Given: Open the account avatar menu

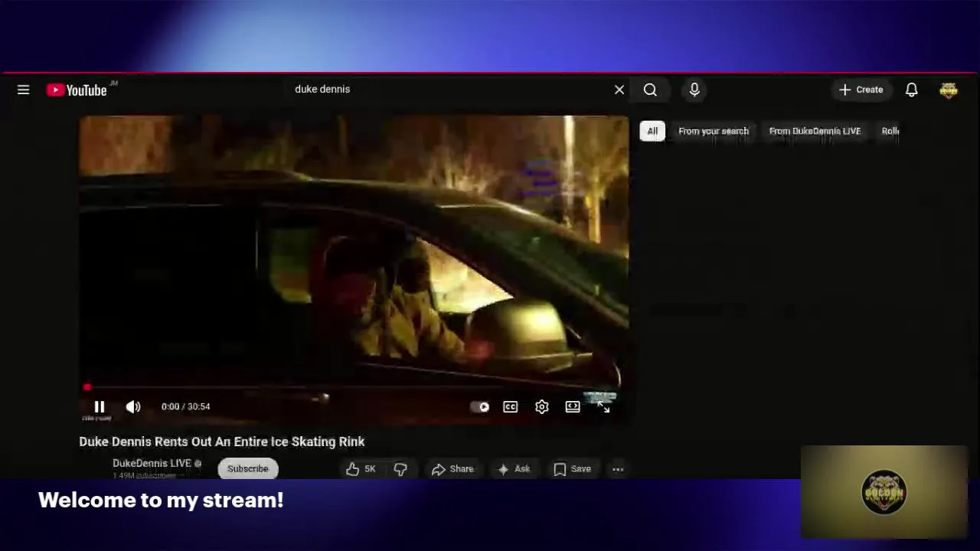Looking at the screenshot, I should [949, 90].
